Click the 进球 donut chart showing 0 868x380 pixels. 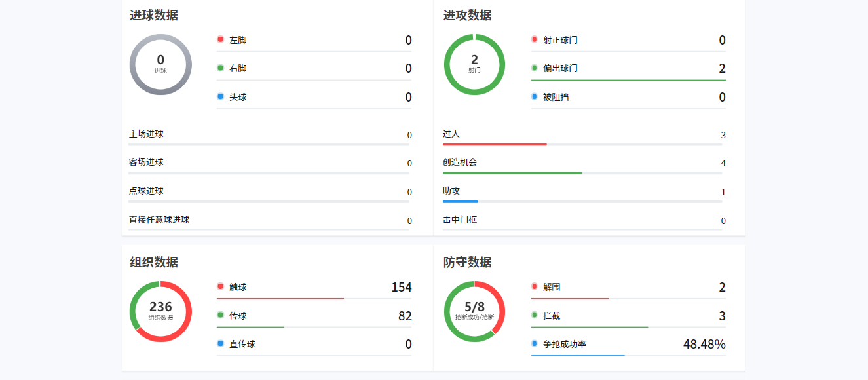coord(160,64)
